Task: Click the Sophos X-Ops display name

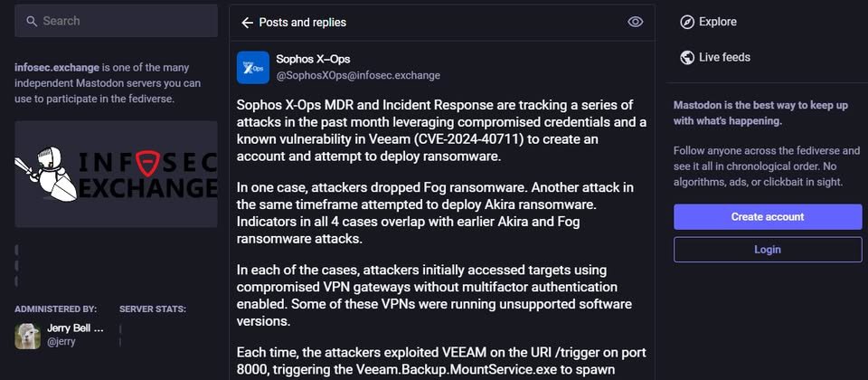Action: [313, 59]
